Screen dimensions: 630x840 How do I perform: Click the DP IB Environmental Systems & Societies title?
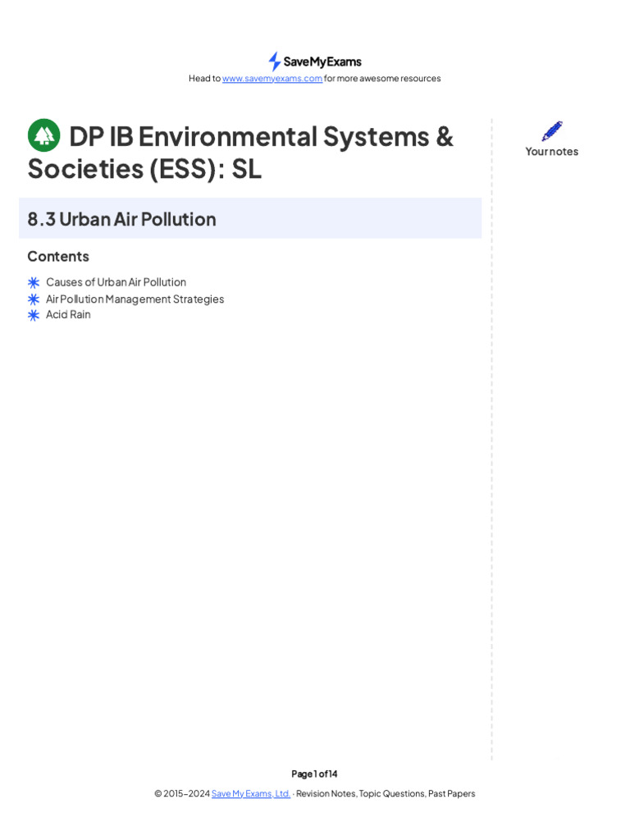click(240, 153)
